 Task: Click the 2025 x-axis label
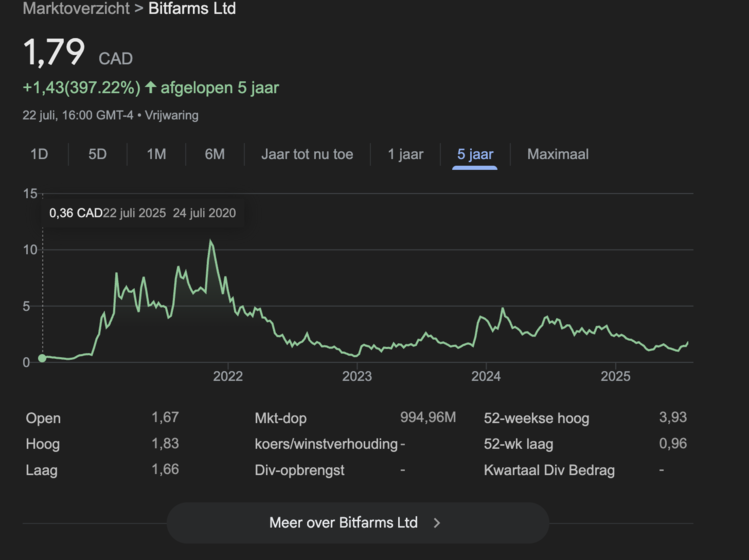click(x=615, y=377)
